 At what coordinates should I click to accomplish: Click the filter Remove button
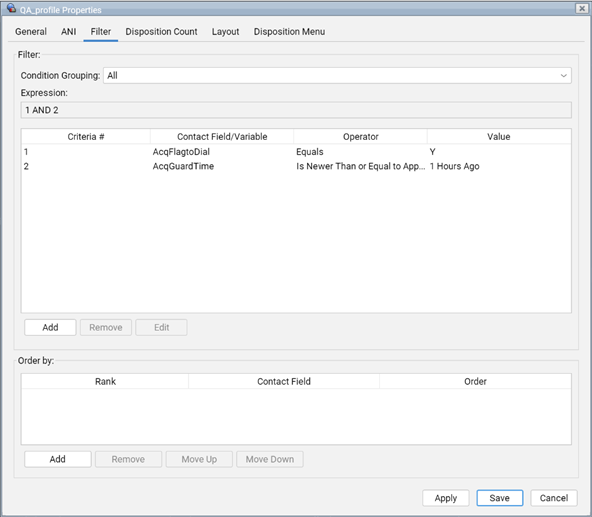pyautogui.click(x=106, y=327)
